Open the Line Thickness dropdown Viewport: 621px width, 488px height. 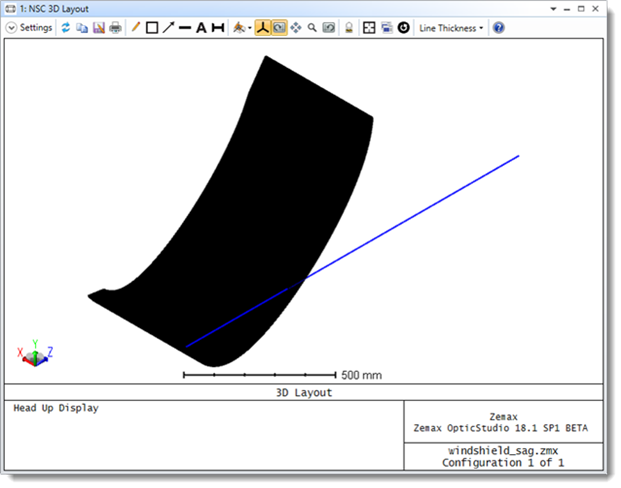click(451, 28)
